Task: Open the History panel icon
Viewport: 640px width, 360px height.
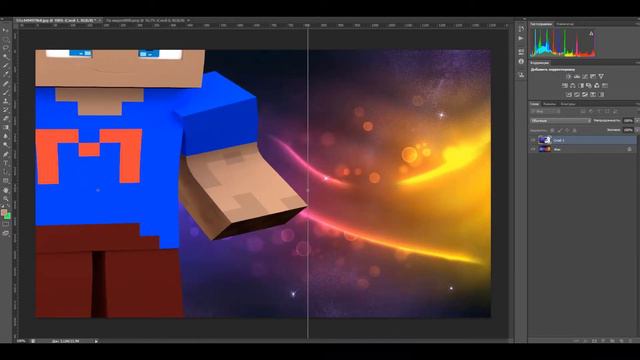Action: point(521,29)
